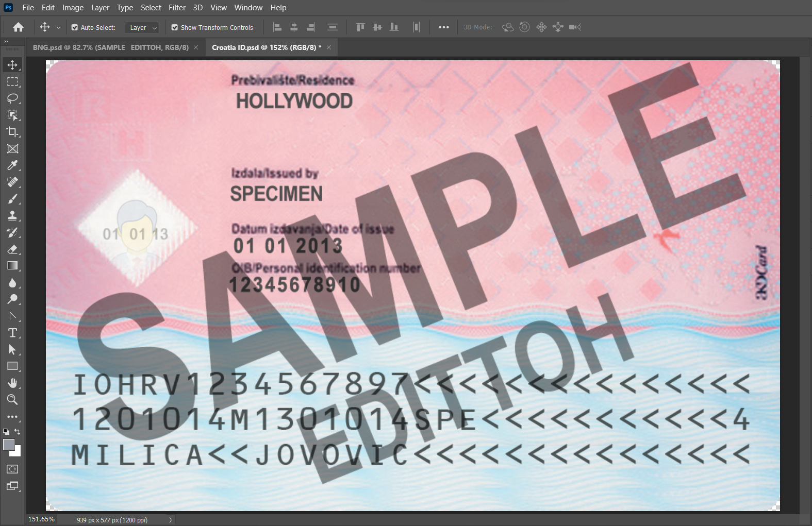Open the View menu
This screenshot has width=812, height=526.
coord(219,8)
